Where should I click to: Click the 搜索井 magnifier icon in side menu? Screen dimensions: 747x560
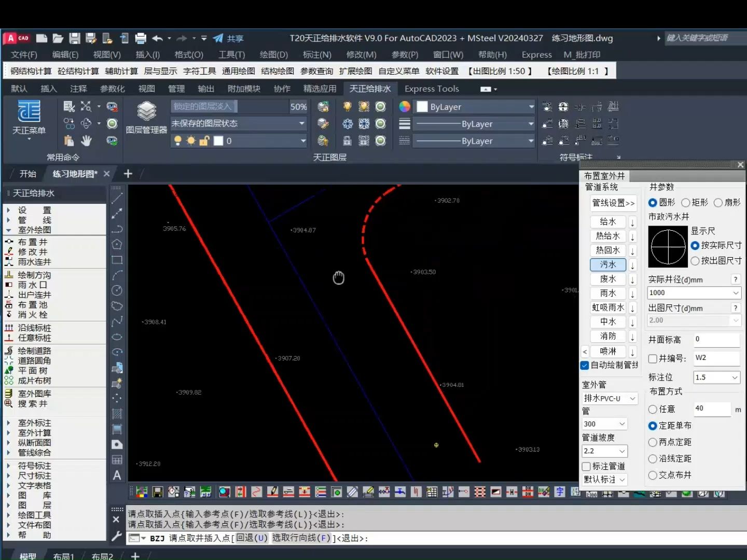coord(9,403)
